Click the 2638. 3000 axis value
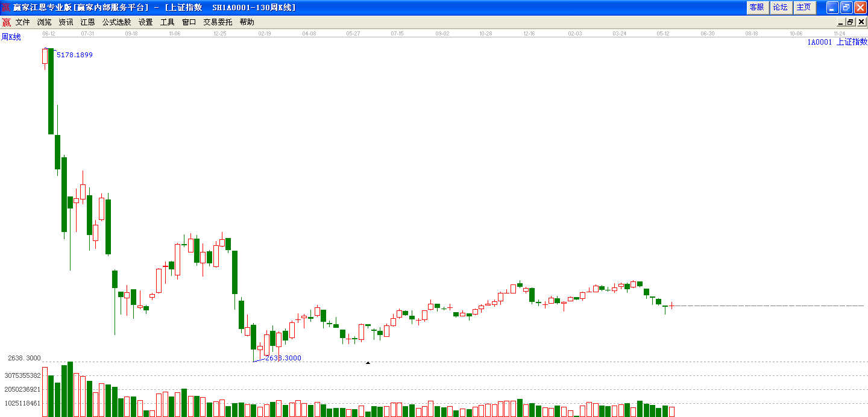Image resolution: width=868 pixels, height=417 pixels. [24, 358]
